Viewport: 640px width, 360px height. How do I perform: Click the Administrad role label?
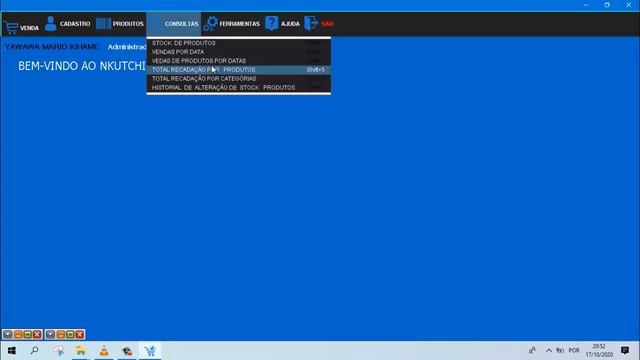127,47
